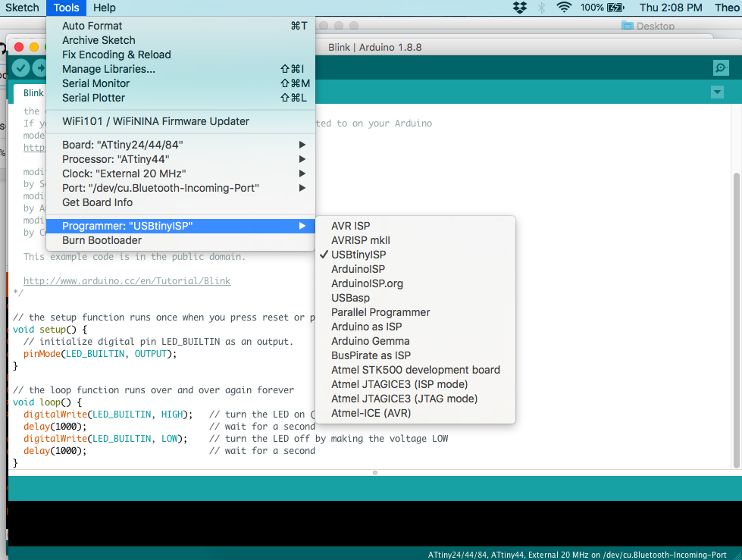Click the void setup() line in the editor
Screen dimensions: 742x560
(50, 329)
